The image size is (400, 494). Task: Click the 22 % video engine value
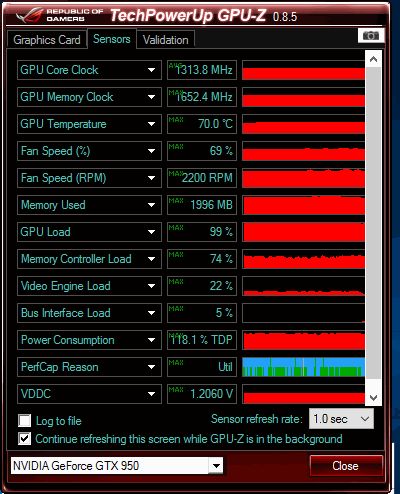(202, 286)
